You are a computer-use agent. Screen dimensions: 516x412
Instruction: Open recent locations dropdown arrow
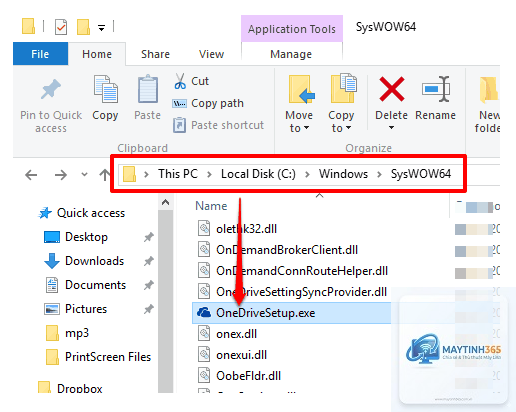84,174
